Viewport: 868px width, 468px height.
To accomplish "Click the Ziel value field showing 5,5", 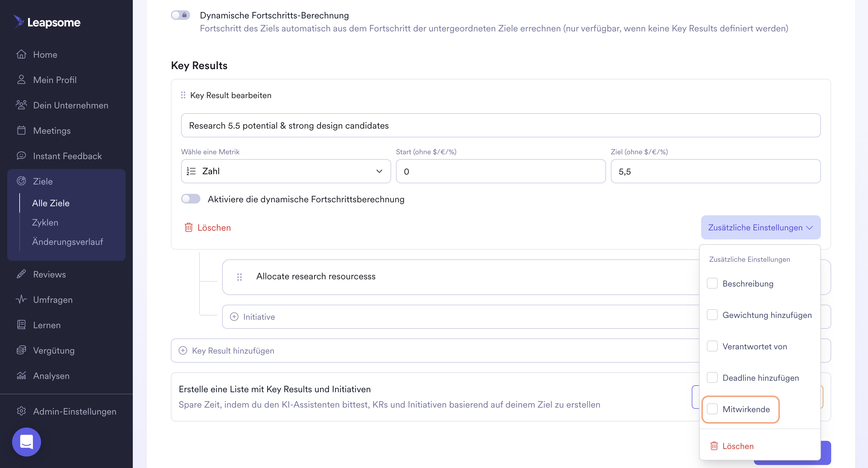I will [x=715, y=171].
